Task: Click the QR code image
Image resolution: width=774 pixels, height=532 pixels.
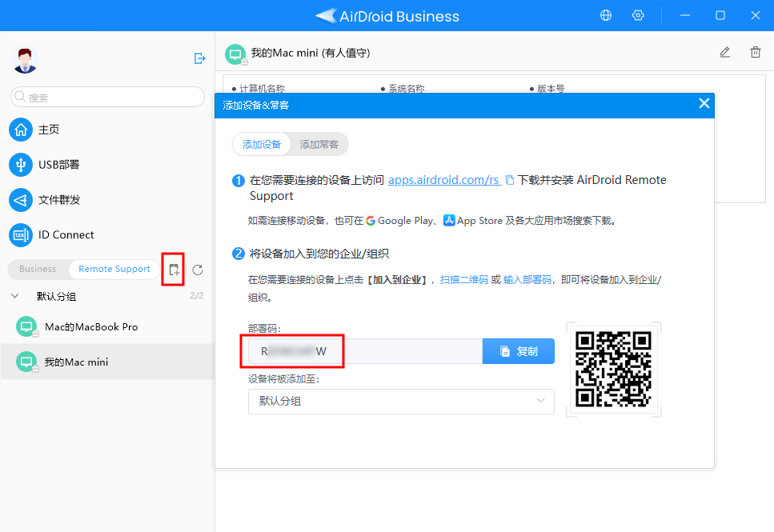Action: (x=614, y=369)
